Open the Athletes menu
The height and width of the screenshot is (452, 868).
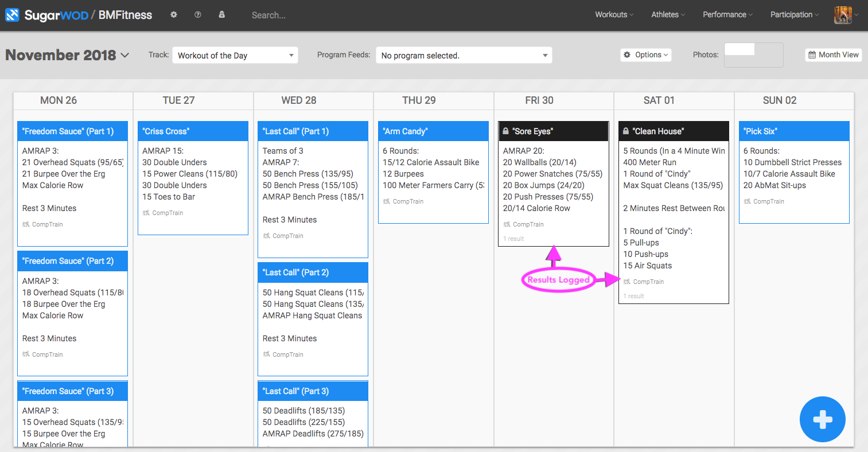668,15
